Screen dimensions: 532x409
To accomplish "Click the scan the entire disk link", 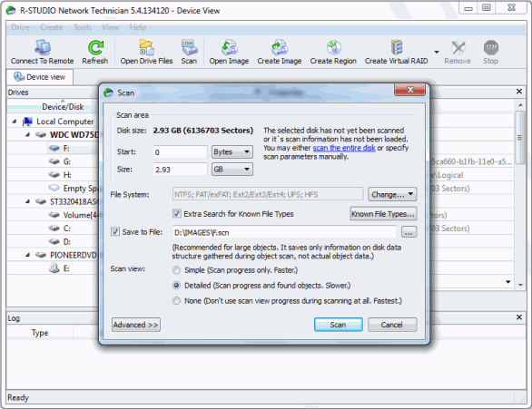I will [x=344, y=148].
